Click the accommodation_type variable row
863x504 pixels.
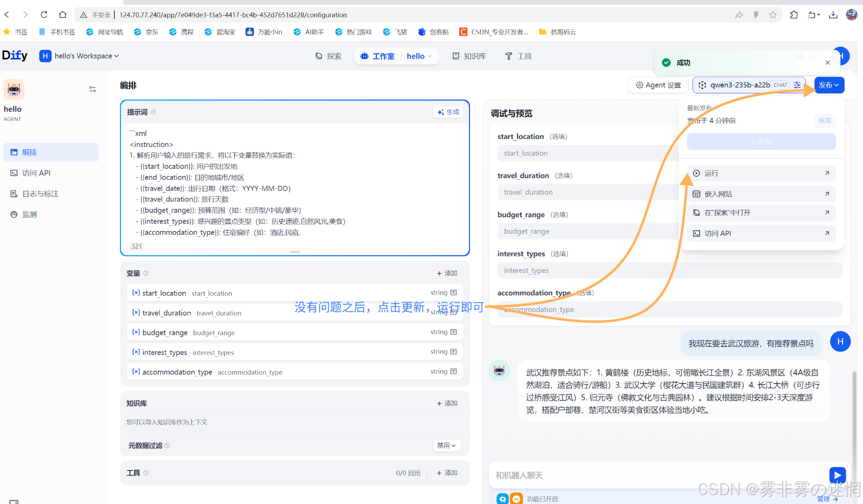[x=295, y=372]
